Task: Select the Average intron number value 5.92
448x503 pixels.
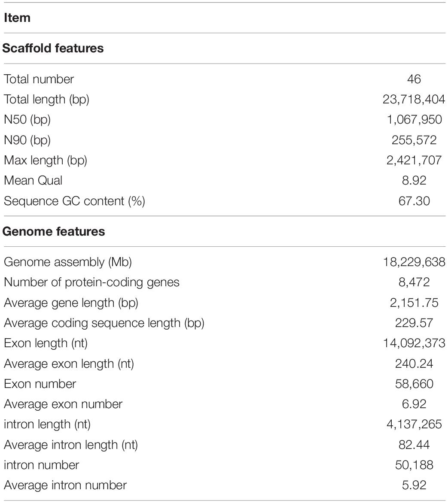Action: 414,485
